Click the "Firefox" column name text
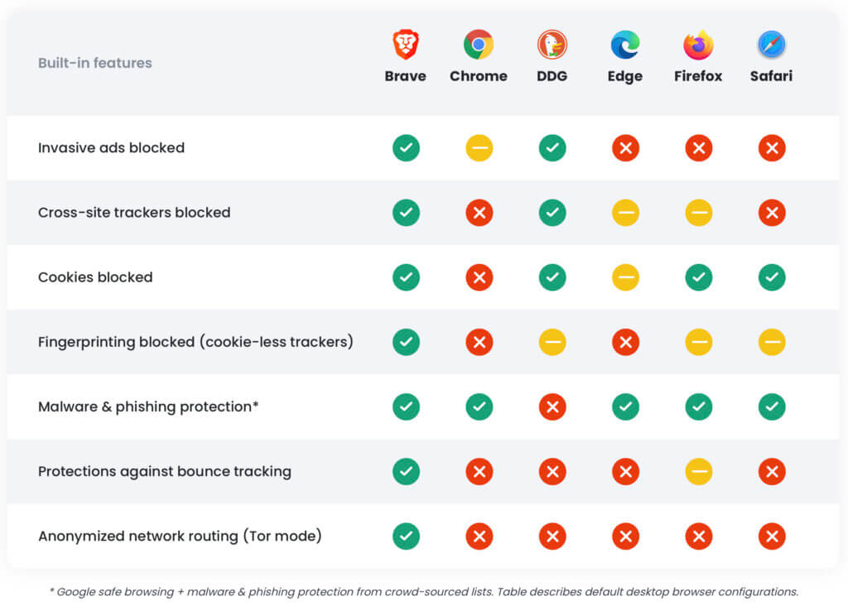 (x=698, y=76)
